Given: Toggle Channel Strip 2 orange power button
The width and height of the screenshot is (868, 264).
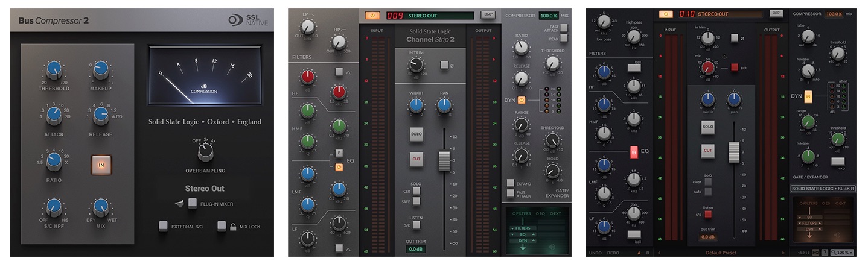Looking at the screenshot, I should click(x=372, y=14).
